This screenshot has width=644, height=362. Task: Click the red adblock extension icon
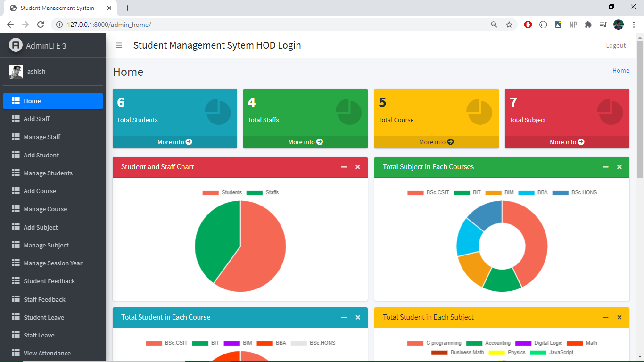pos(528,25)
